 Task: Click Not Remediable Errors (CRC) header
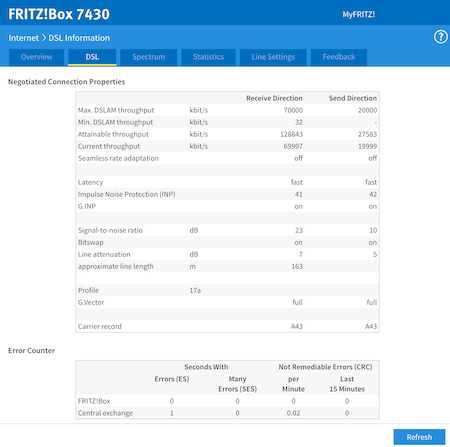(325, 367)
